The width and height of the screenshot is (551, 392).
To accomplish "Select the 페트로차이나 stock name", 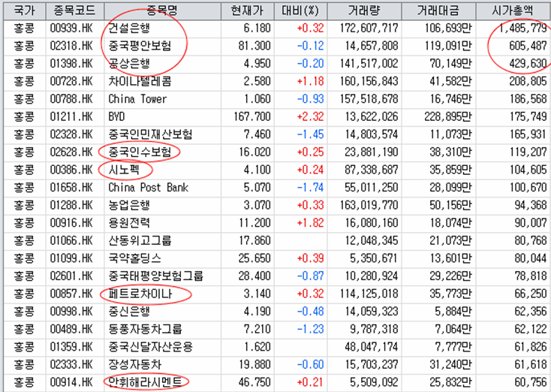I will (x=140, y=294).
